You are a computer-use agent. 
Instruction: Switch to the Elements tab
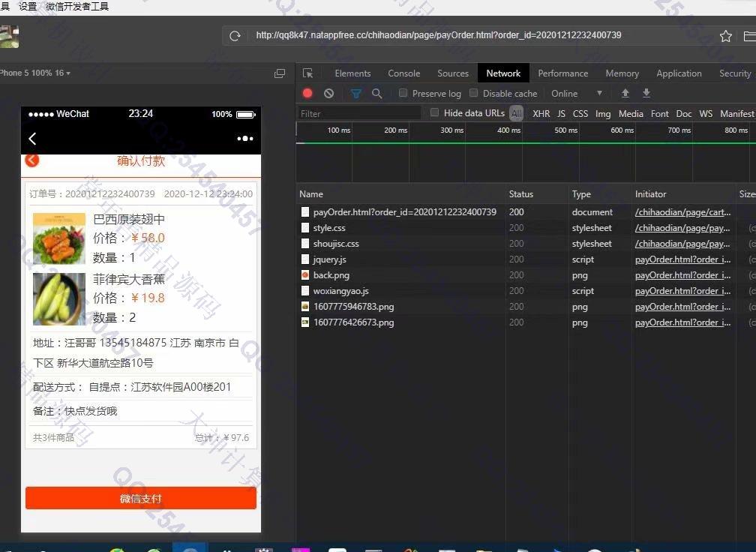click(352, 73)
